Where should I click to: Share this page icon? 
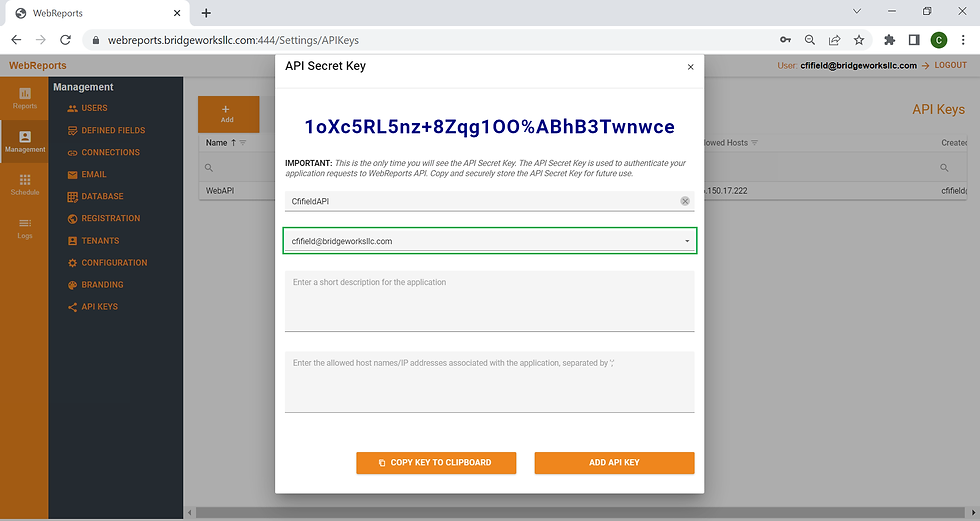834,40
